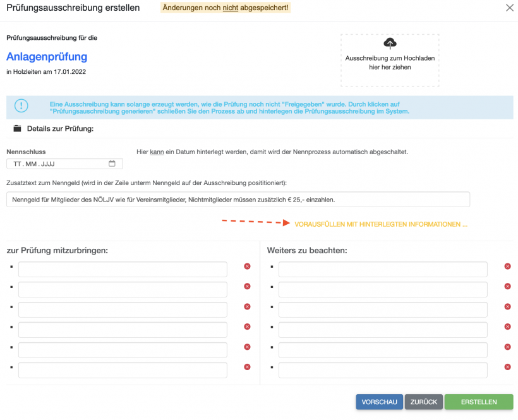The height and width of the screenshot is (420, 518).
Task: Open the Nennschluss calendar picker icon
Action: pyautogui.click(x=112, y=164)
